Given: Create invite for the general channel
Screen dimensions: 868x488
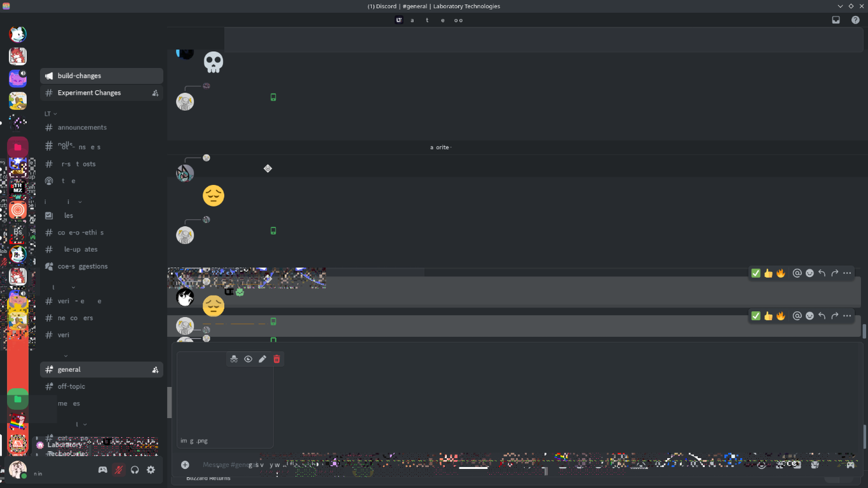Looking at the screenshot, I should [x=155, y=370].
